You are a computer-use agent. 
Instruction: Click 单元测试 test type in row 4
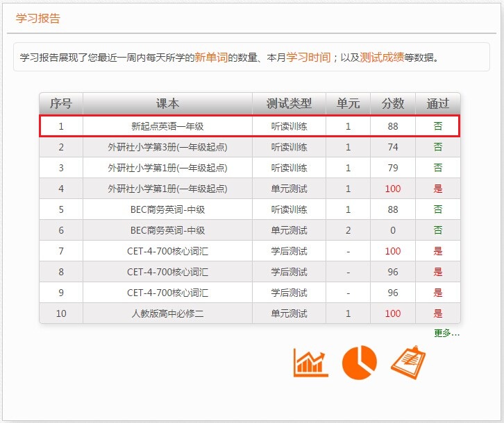pos(289,189)
